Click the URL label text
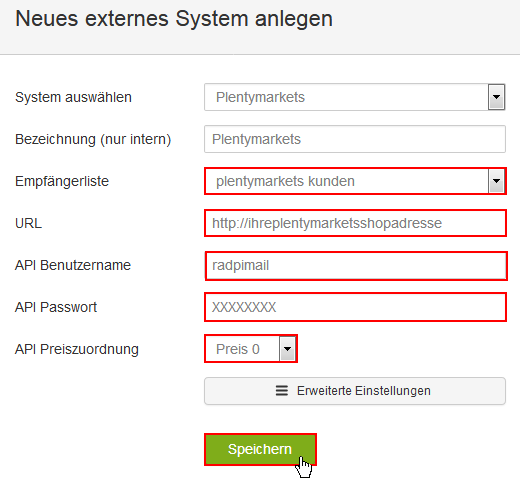 tap(28, 223)
